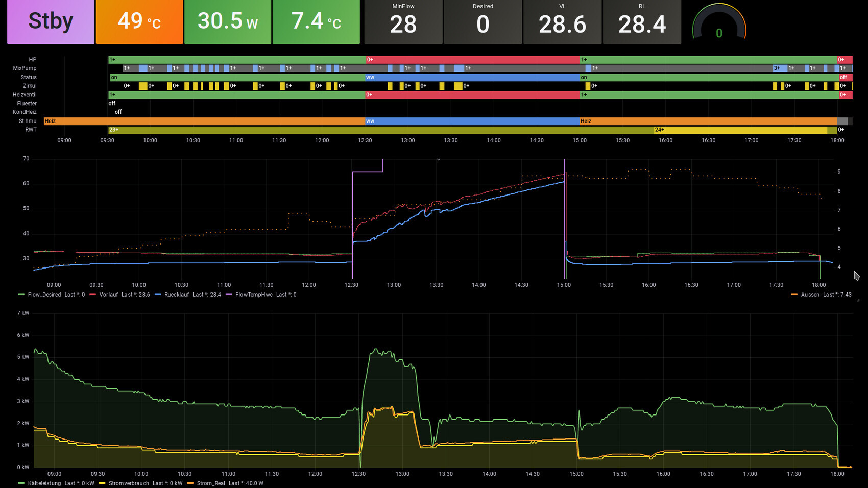
Task: Click the round gauge showing 0
Action: [719, 24]
